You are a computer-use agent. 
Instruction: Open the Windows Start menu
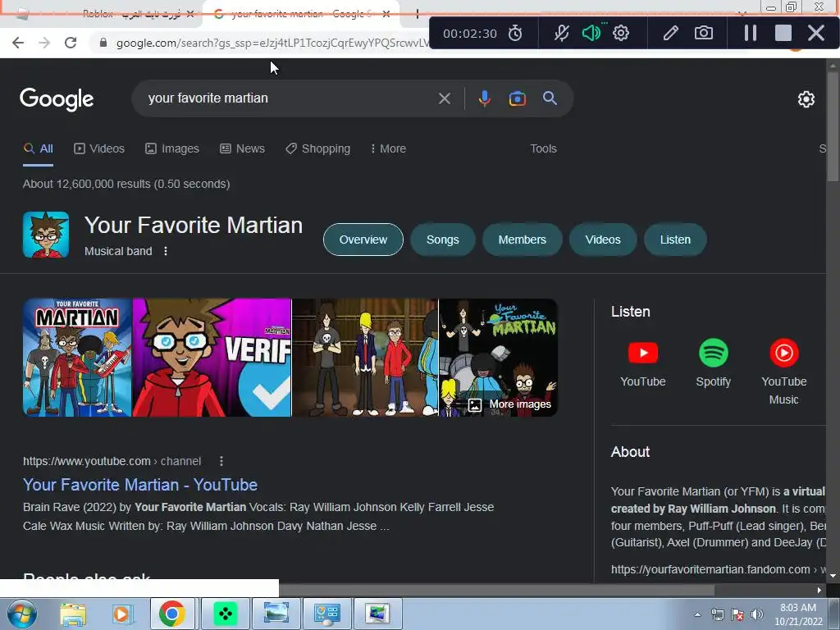point(22,614)
